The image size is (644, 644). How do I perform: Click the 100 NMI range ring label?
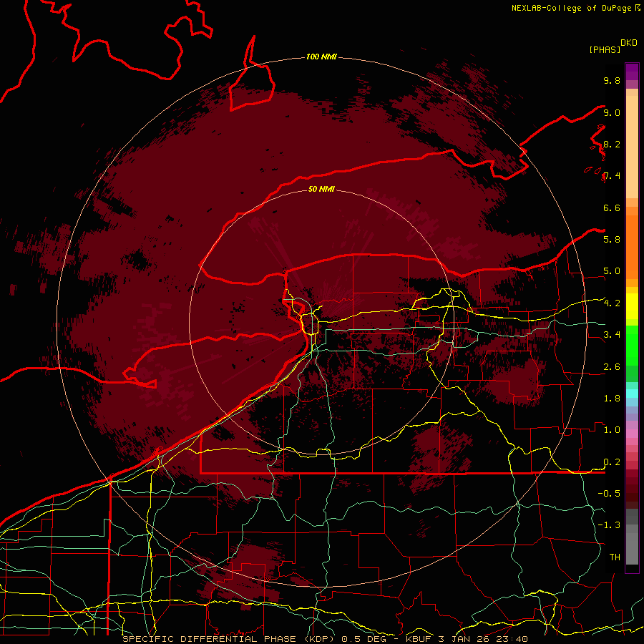point(321,57)
